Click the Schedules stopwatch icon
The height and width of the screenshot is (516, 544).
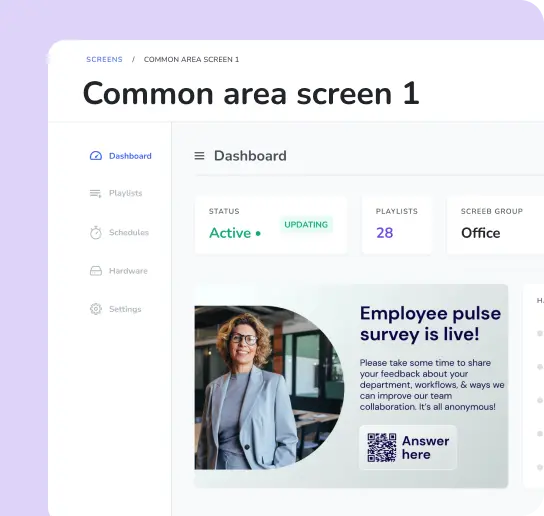pyautogui.click(x=96, y=232)
